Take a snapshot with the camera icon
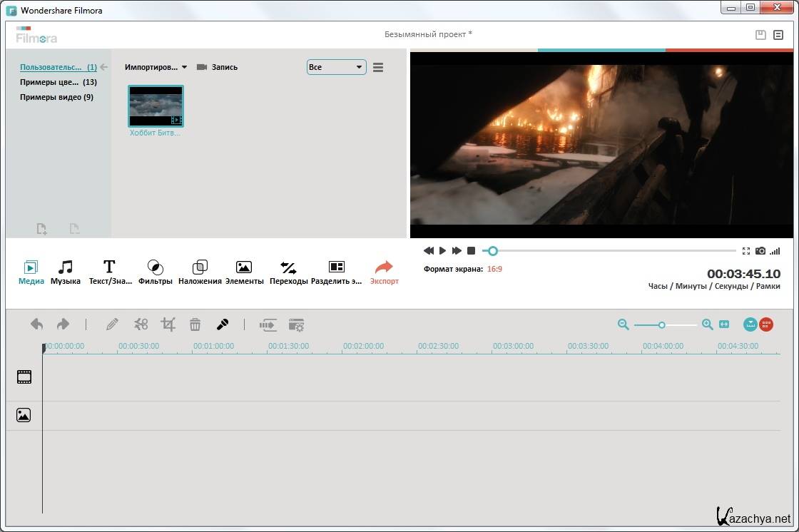The width and height of the screenshot is (799, 532). (760, 251)
